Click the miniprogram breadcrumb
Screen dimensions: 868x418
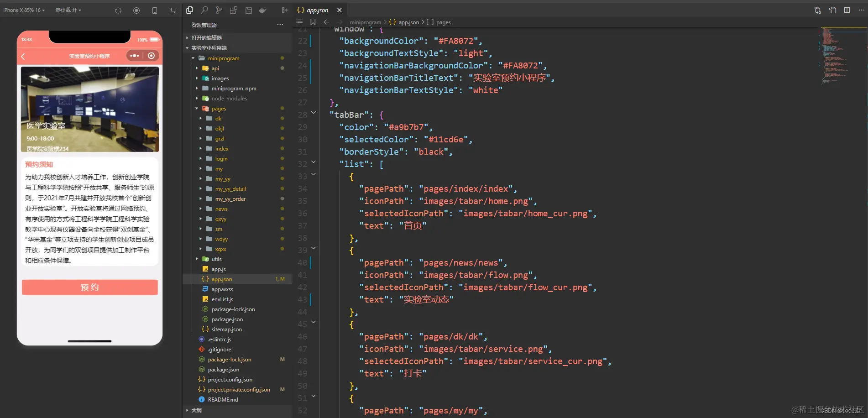click(366, 22)
